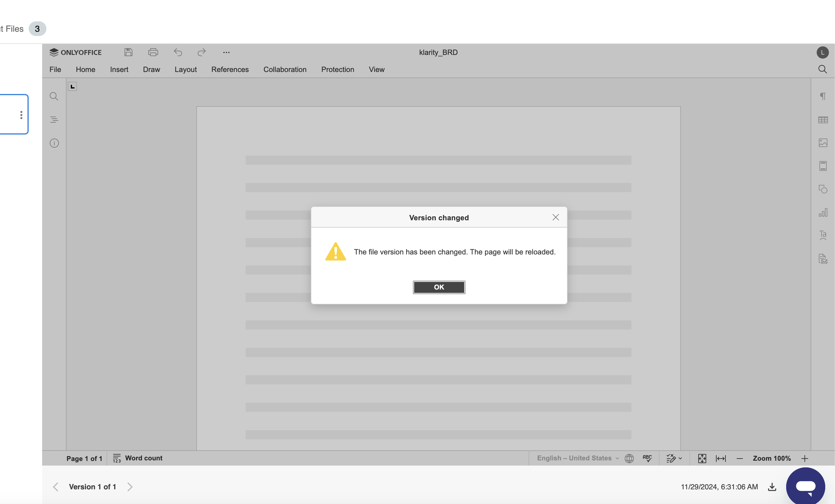This screenshot has height=504, width=835.
Task: Click the ONLYOFFICE logo
Action: coord(75,52)
